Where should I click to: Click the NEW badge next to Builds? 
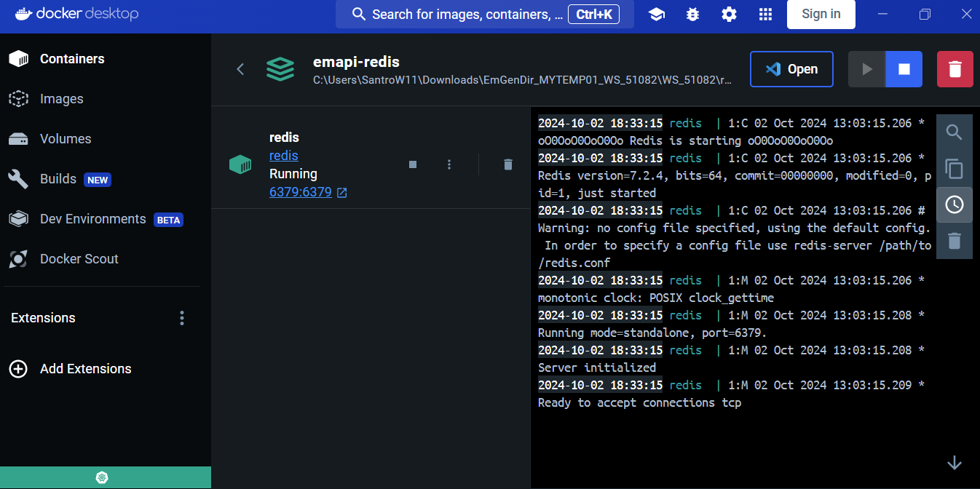98,180
